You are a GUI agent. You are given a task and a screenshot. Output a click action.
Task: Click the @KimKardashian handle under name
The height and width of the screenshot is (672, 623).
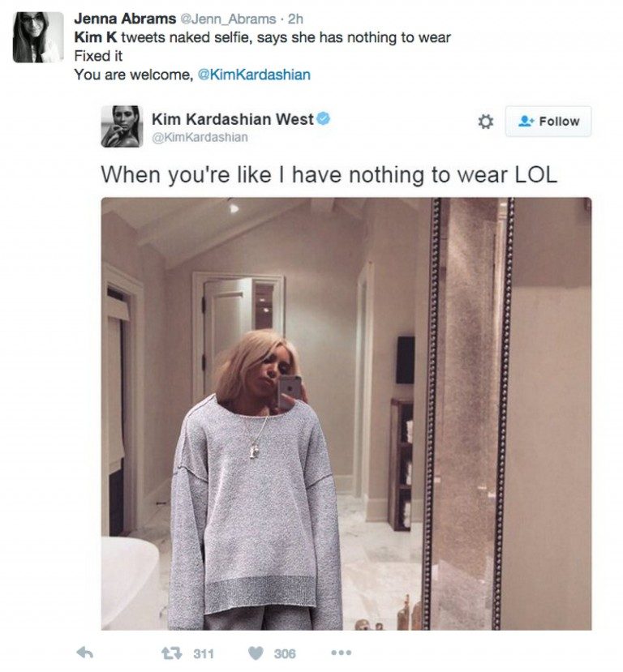(x=200, y=138)
